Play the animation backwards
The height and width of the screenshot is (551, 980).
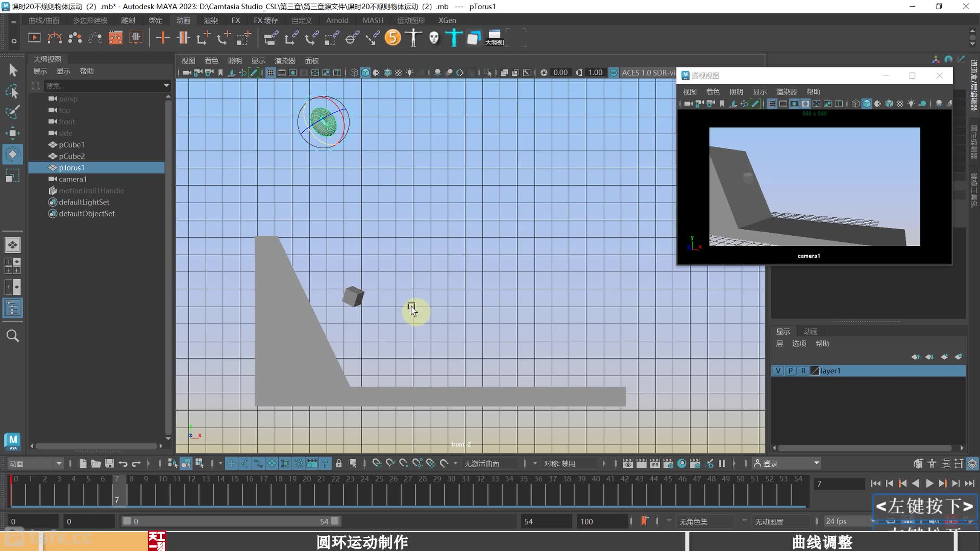pos(916,484)
